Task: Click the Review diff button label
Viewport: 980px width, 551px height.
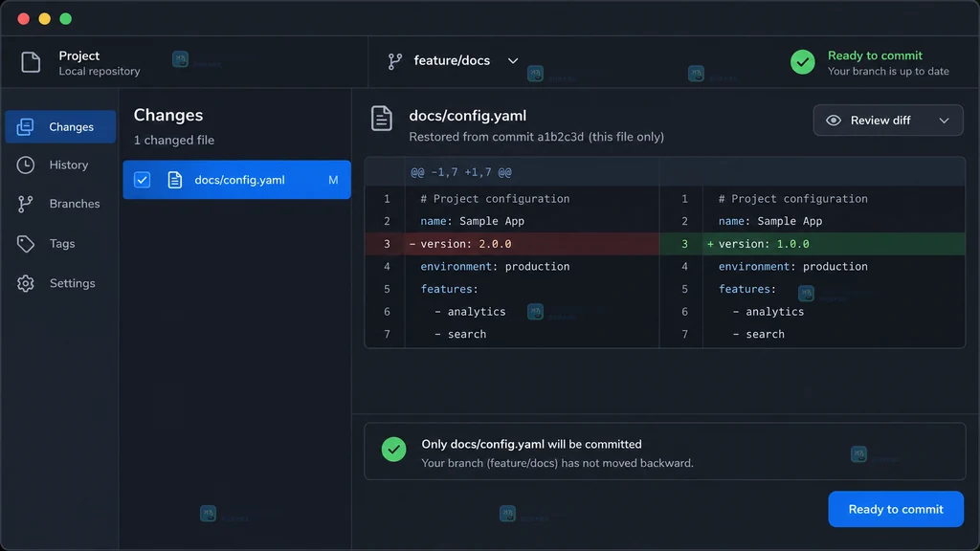Action: (880, 121)
